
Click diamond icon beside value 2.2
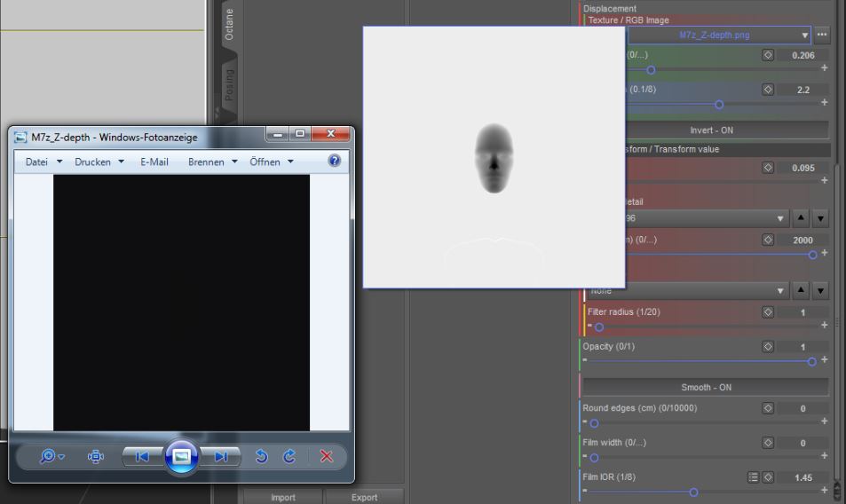click(x=768, y=90)
